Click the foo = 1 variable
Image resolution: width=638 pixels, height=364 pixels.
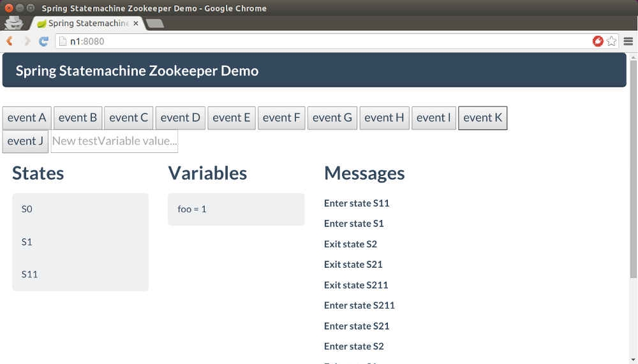coord(192,209)
